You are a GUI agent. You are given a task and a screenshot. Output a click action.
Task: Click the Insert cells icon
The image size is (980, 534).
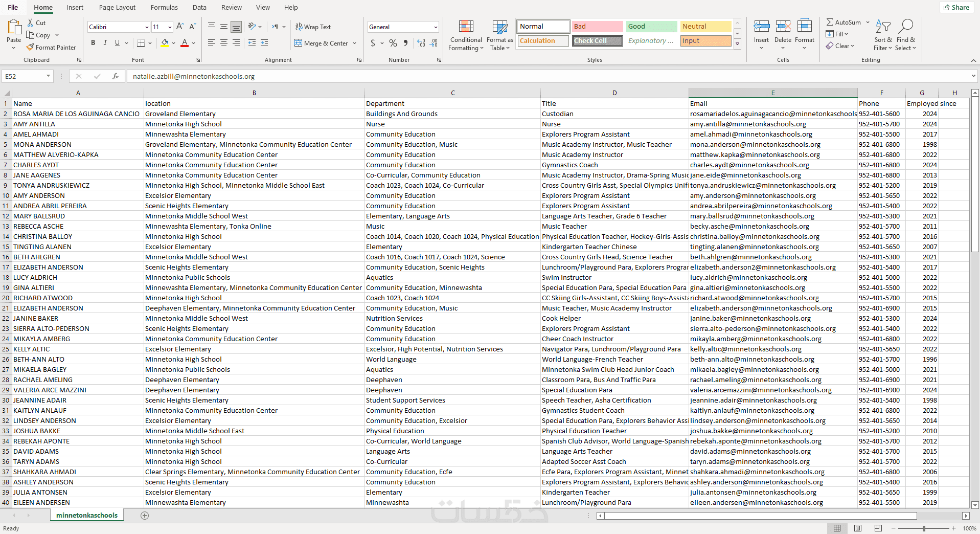tap(761, 27)
